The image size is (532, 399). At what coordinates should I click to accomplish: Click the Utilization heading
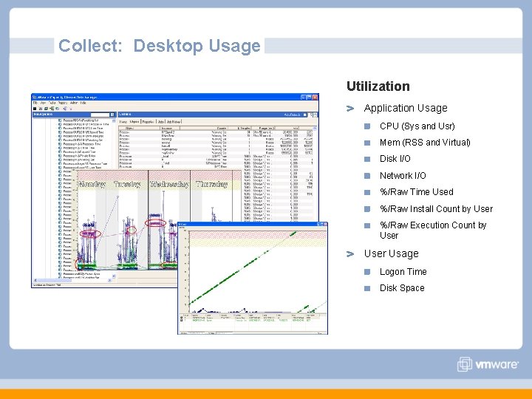378,86
